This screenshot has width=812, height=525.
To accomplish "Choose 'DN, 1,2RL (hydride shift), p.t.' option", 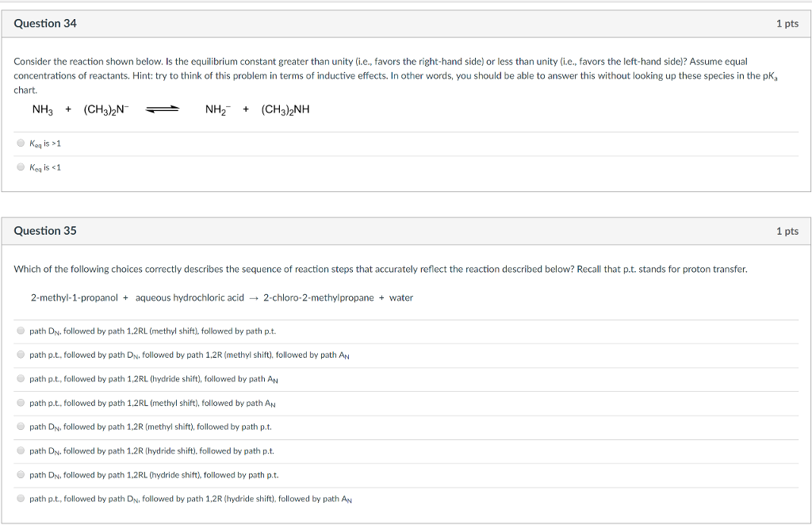I will [21, 475].
